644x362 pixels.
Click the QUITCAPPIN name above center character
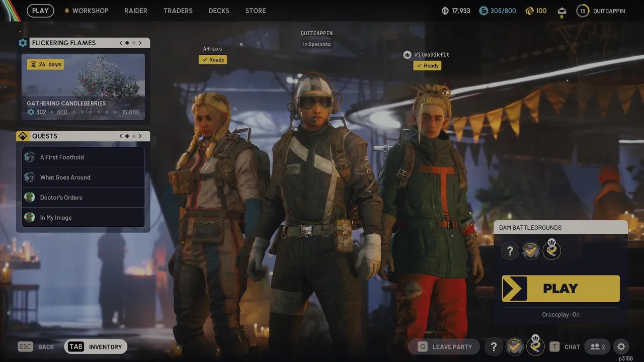pos(316,33)
